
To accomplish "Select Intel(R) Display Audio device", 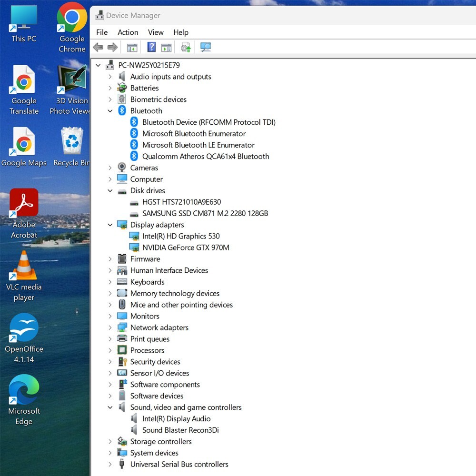I will pos(177,418).
